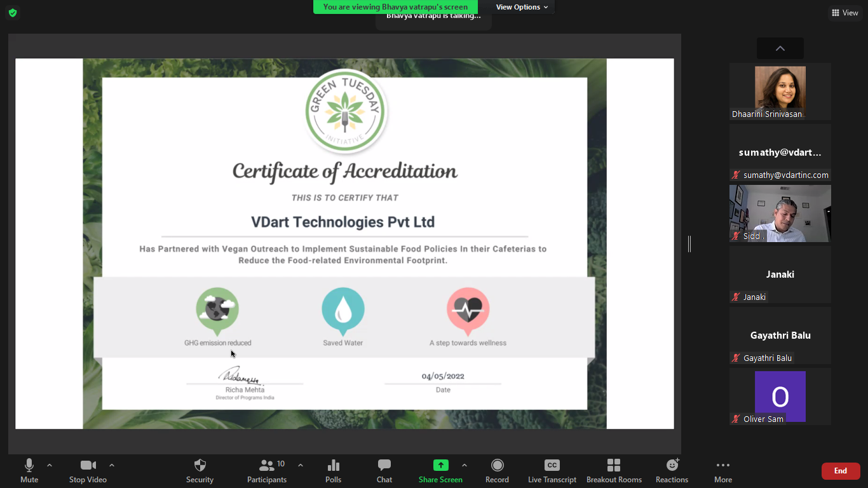Open the View Options dropdown
The image size is (868, 488).
pyautogui.click(x=522, y=7)
